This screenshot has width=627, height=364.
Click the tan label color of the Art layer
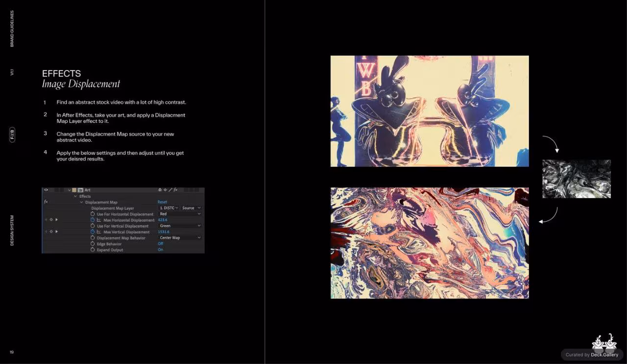[74, 190]
